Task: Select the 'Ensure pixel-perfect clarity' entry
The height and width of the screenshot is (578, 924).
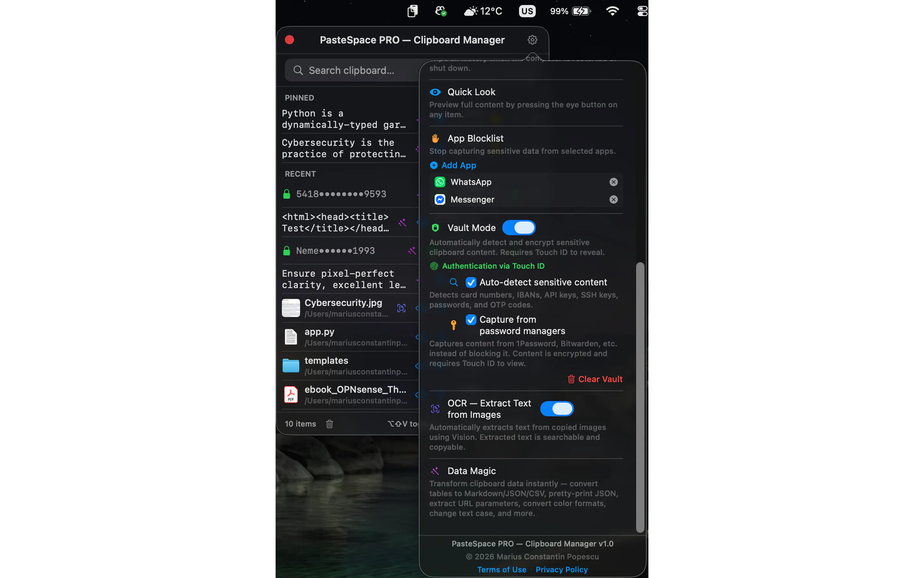Action: pyautogui.click(x=344, y=279)
